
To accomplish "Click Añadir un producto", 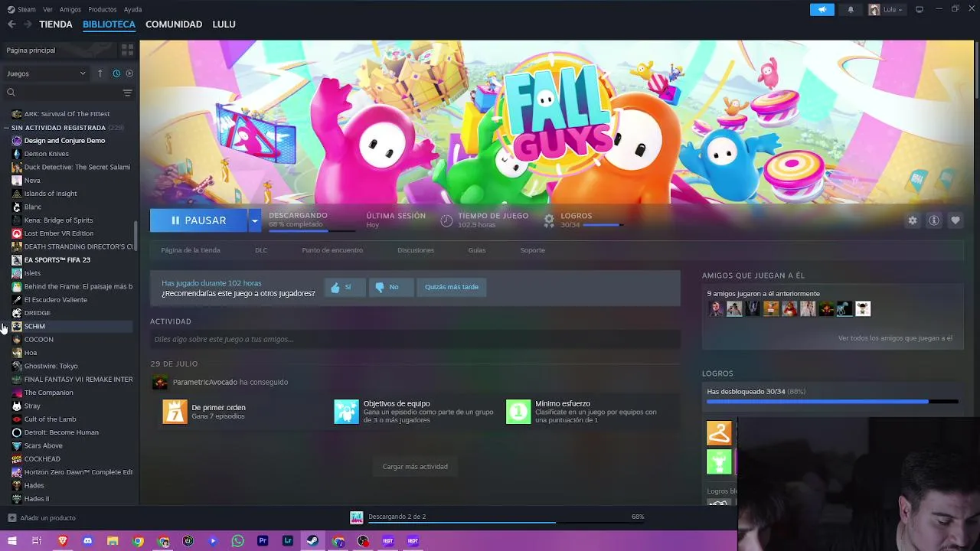I will click(x=42, y=518).
